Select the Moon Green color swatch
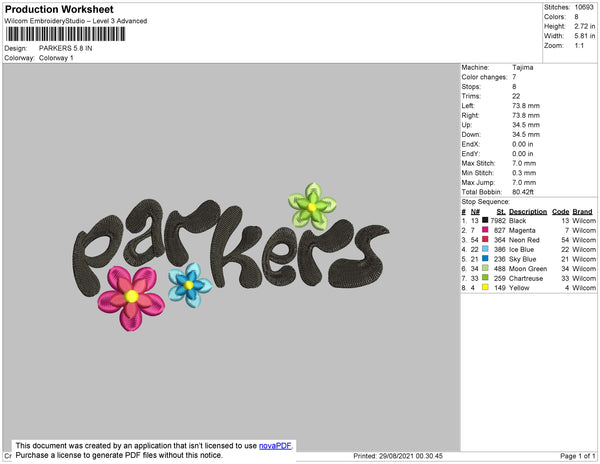This screenshot has width=600, height=464. point(485,268)
